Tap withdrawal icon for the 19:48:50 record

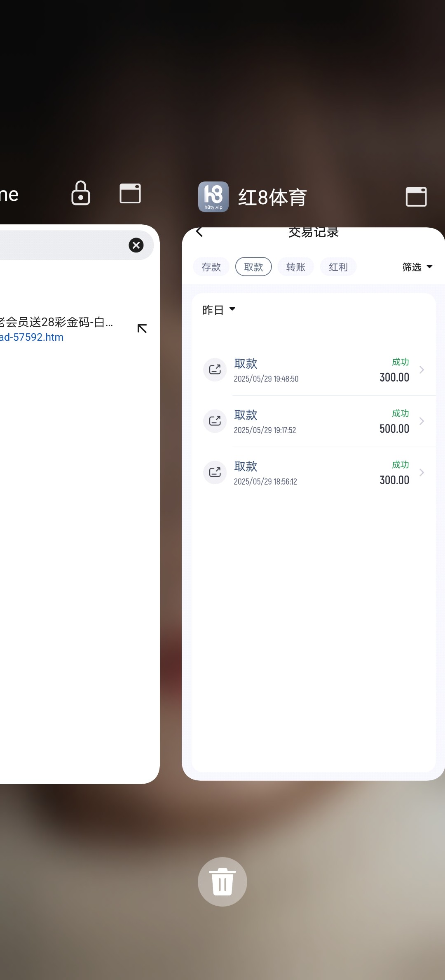[x=215, y=370]
